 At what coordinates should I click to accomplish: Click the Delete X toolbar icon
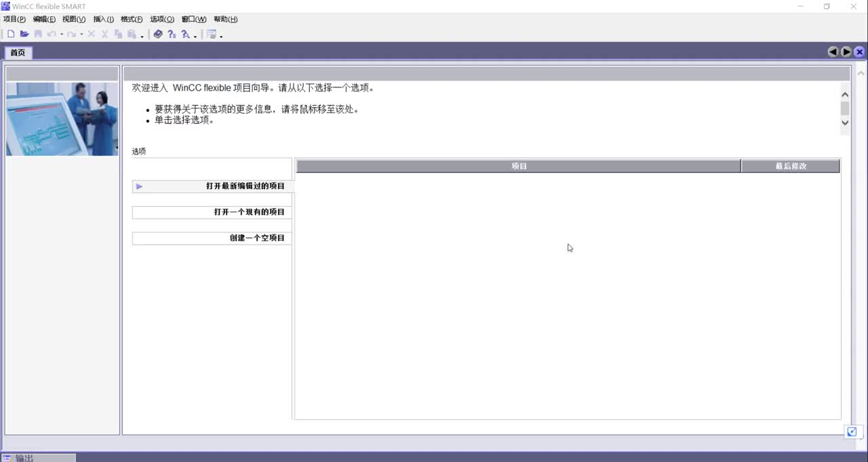[91, 34]
